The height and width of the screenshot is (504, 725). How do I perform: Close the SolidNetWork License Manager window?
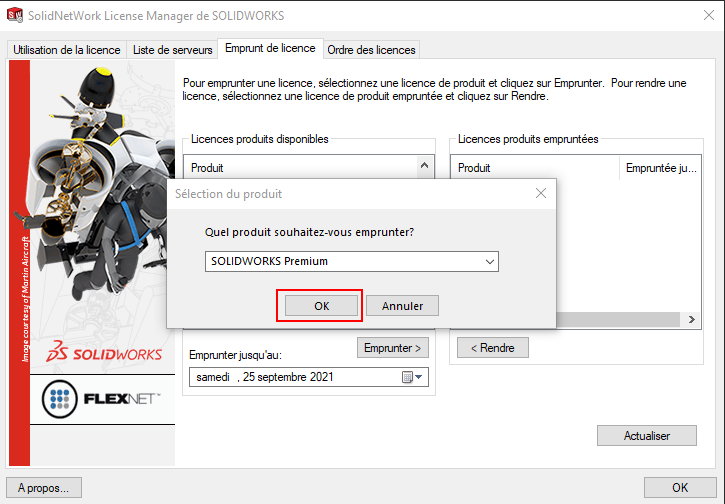(708, 15)
